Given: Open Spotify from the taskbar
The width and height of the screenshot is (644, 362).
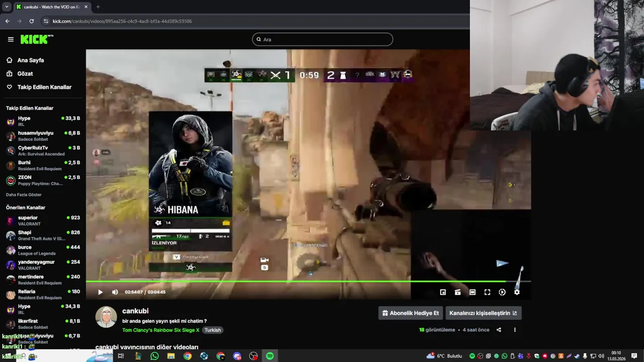Looking at the screenshot, I should coord(270,356).
